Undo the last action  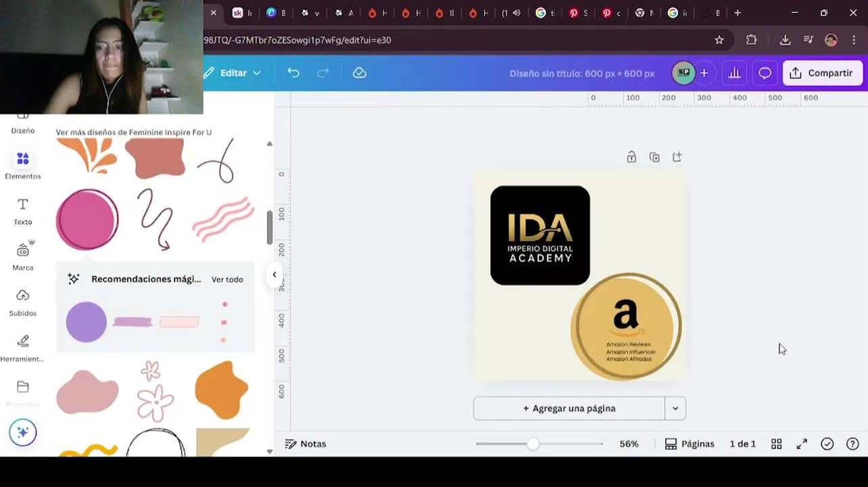(293, 72)
